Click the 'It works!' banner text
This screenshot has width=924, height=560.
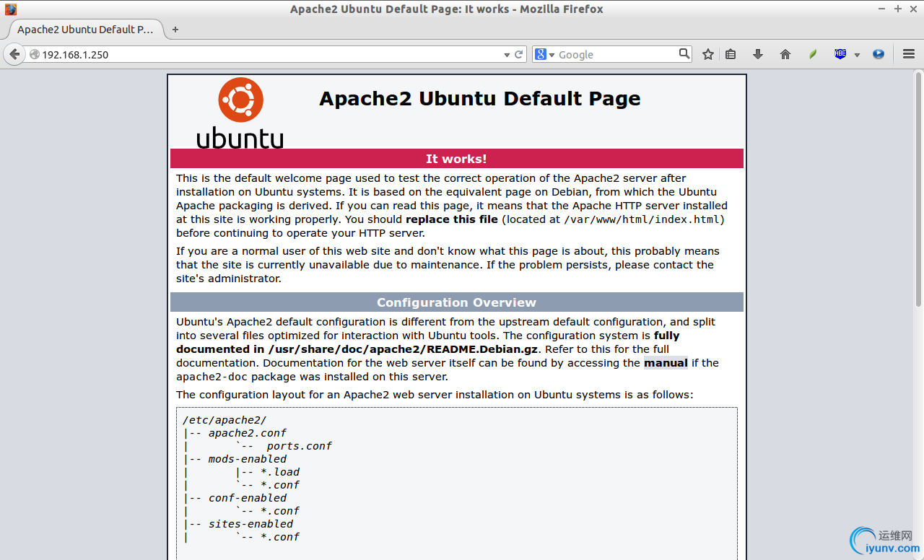[456, 159]
